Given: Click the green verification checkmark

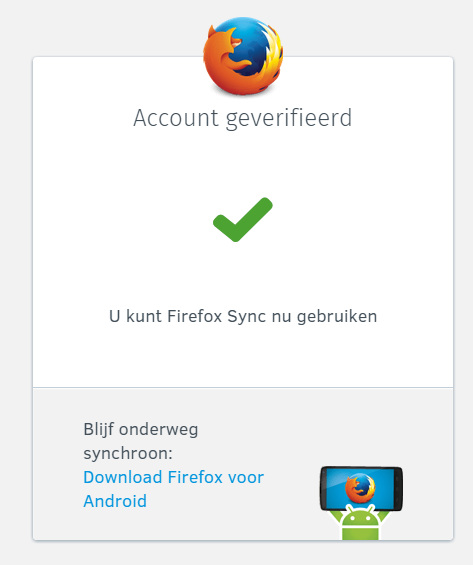Looking at the screenshot, I should [x=243, y=219].
